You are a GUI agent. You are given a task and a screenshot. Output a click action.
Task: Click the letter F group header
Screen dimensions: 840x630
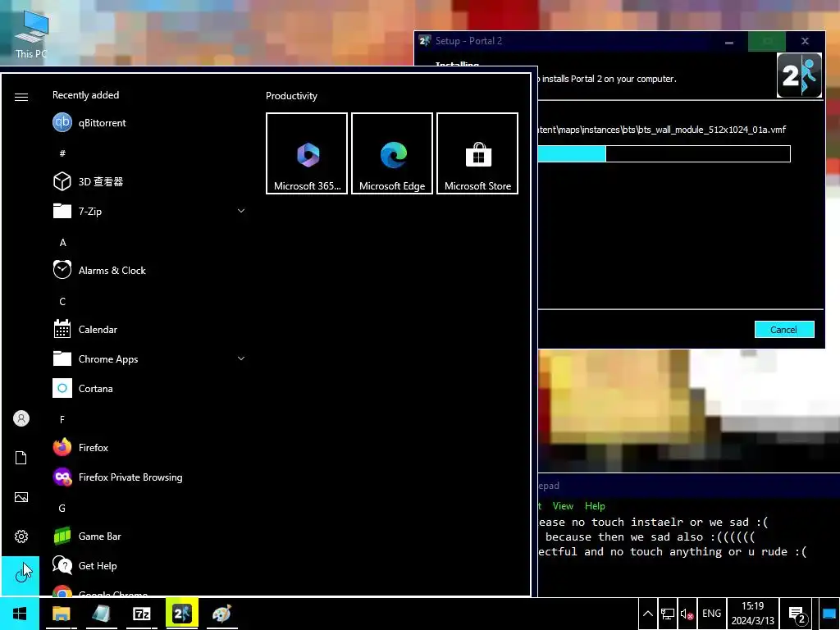[62, 419]
